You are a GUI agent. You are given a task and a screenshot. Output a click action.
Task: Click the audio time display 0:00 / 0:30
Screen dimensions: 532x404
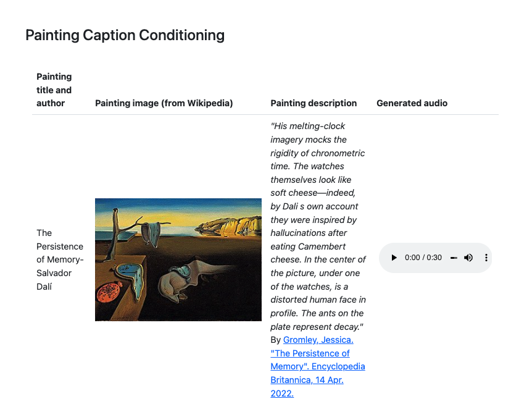(x=423, y=258)
